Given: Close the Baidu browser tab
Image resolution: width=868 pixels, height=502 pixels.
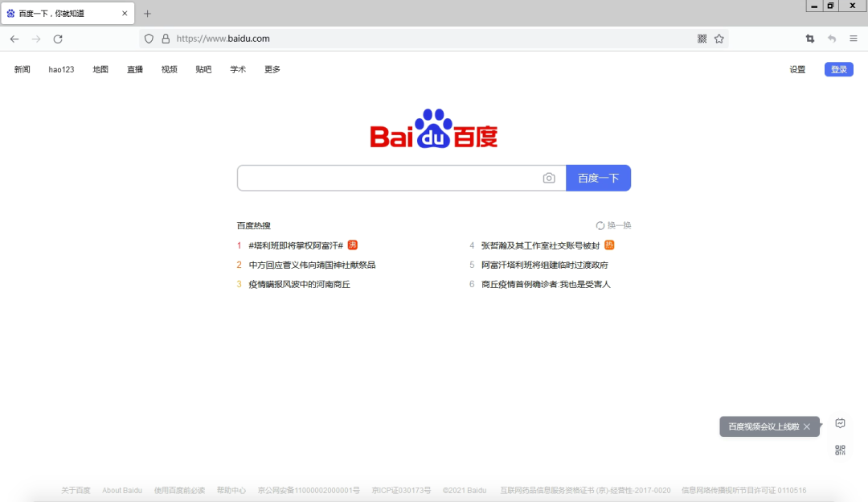Looking at the screenshot, I should tap(125, 14).
